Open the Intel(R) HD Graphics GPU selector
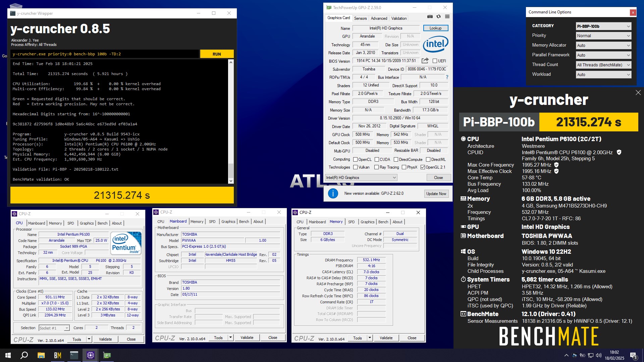The width and height of the screenshot is (644, 362). click(361, 178)
